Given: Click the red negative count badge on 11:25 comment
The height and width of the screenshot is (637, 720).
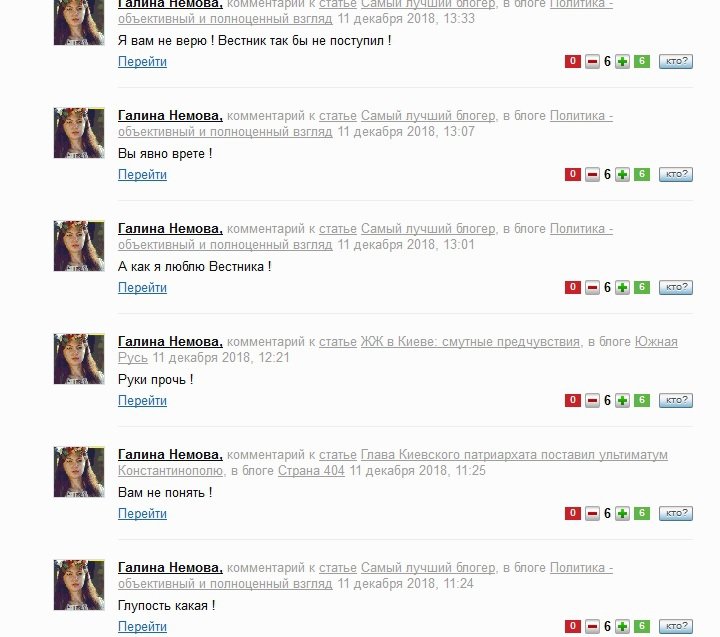Looking at the screenshot, I should click(573, 513).
